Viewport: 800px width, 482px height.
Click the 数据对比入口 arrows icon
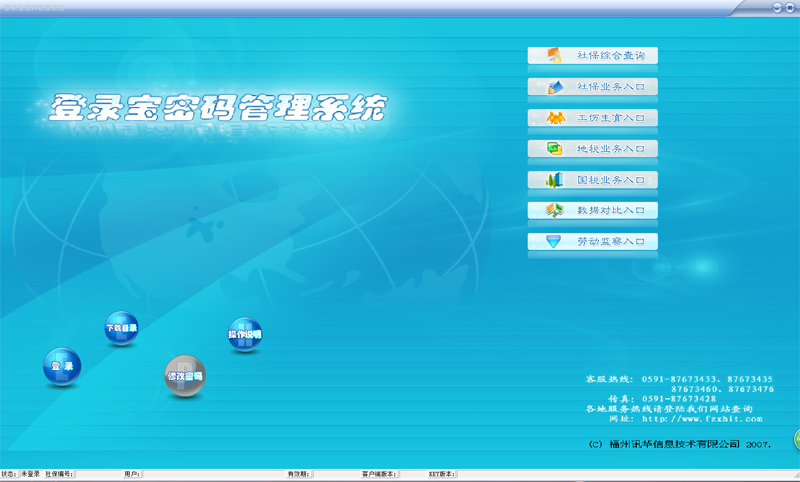[553, 211]
